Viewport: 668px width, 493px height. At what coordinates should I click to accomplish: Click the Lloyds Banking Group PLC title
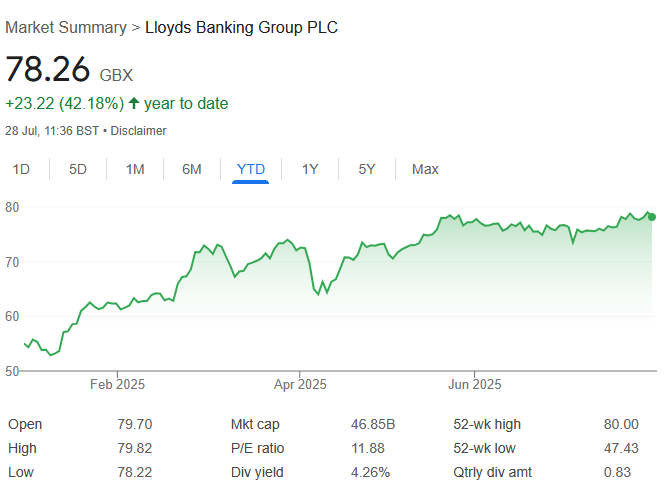click(x=241, y=27)
